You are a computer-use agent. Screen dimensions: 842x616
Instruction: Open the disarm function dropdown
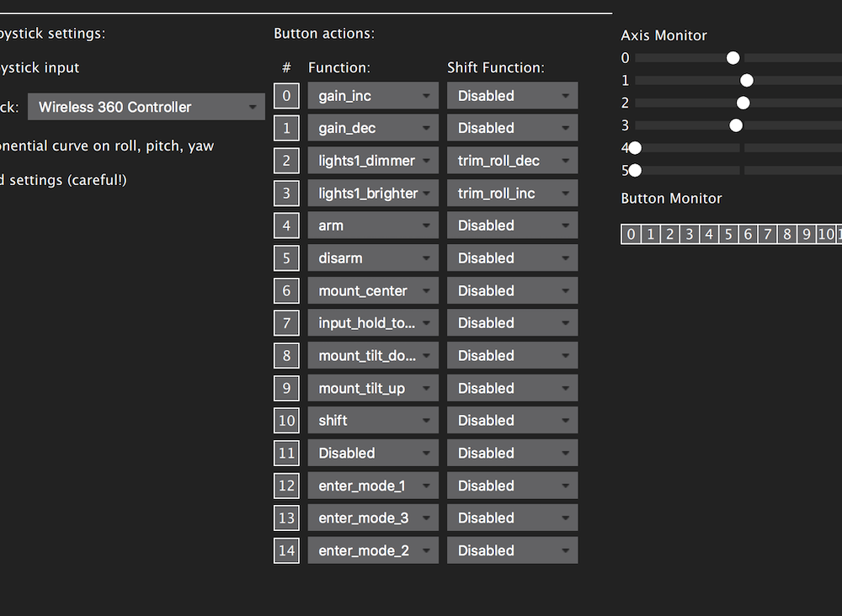(373, 258)
